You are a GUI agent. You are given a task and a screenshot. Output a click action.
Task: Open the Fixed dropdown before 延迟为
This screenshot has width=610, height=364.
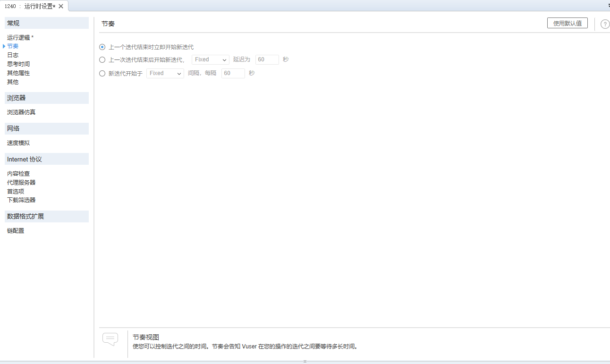(211, 59)
